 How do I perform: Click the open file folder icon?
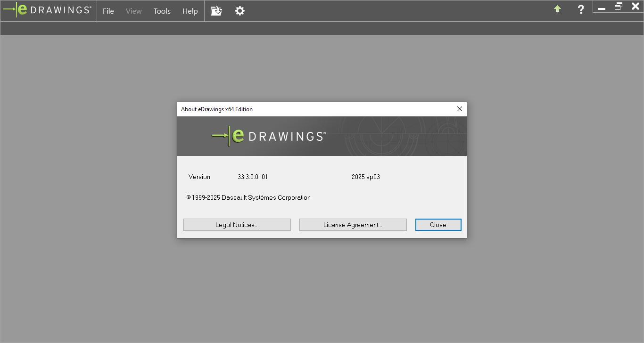pyautogui.click(x=216, y=10)
